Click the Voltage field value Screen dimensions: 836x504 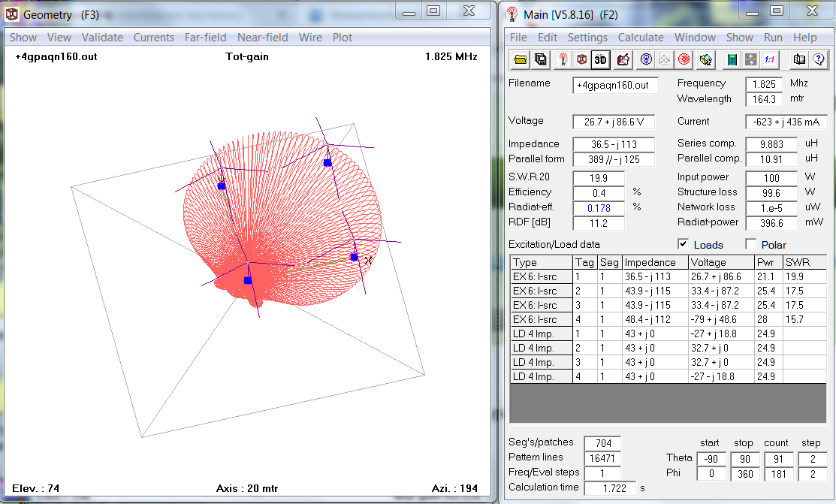tap(613, 122)
